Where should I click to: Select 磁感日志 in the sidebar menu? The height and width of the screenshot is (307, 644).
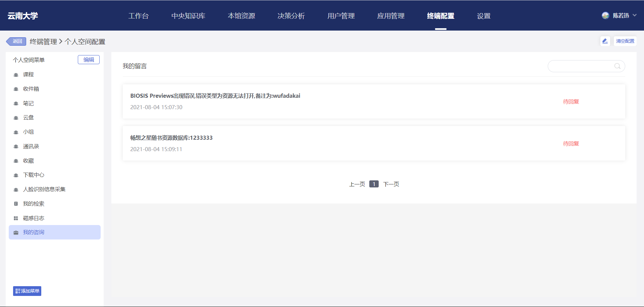coord(55,218)
